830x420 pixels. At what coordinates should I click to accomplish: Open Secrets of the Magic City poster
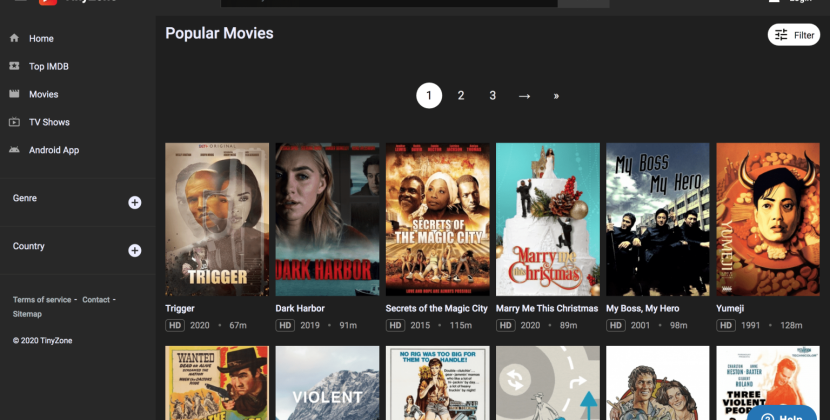pos(438,219)
